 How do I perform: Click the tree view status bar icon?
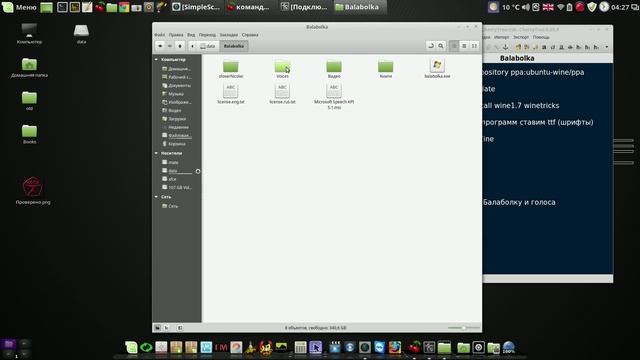tap(167, 328)
